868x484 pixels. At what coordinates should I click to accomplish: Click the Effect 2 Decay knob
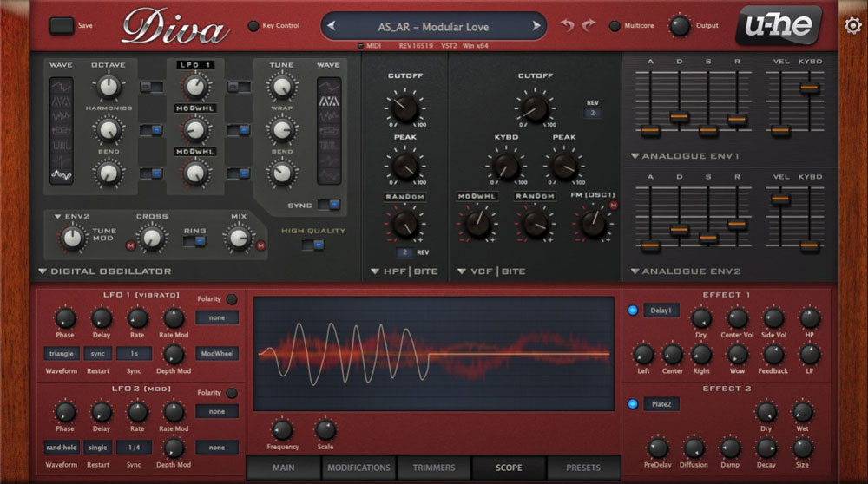(x=766, y=448)
